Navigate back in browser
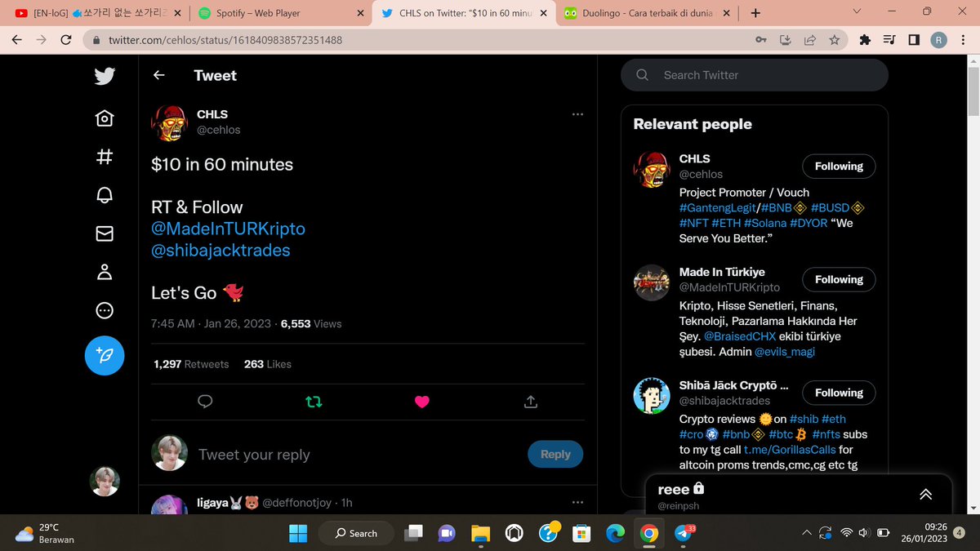980x551 pixels. coord(17,39)
